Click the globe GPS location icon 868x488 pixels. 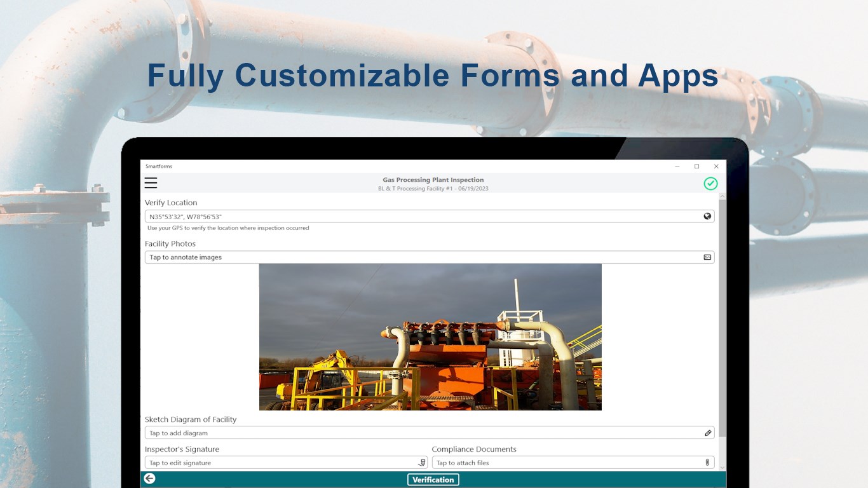[707, 217]
